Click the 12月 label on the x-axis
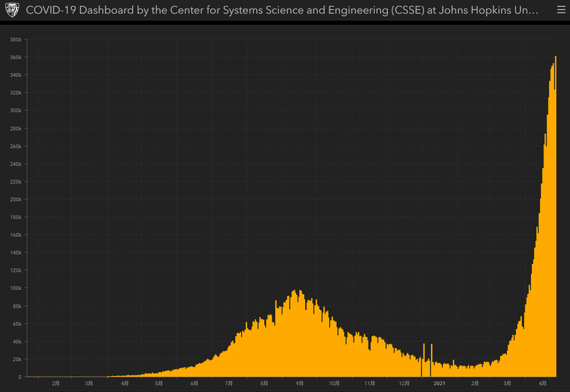Image resolution: width=570 pixels, height=392 pixels. point(405,383)
